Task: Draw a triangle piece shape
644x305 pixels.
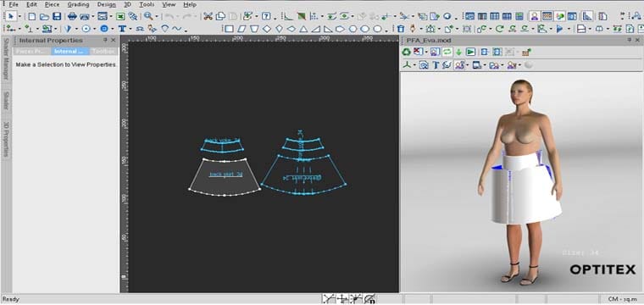Action: (303, 29)
